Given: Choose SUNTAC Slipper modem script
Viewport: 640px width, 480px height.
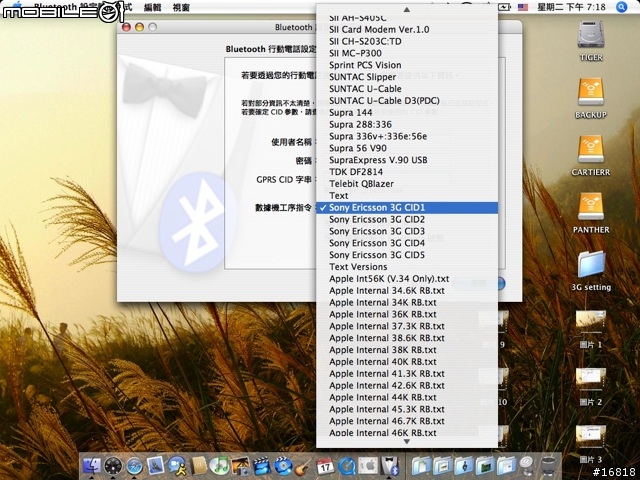Looking at the screenshot, I should 407,77.
